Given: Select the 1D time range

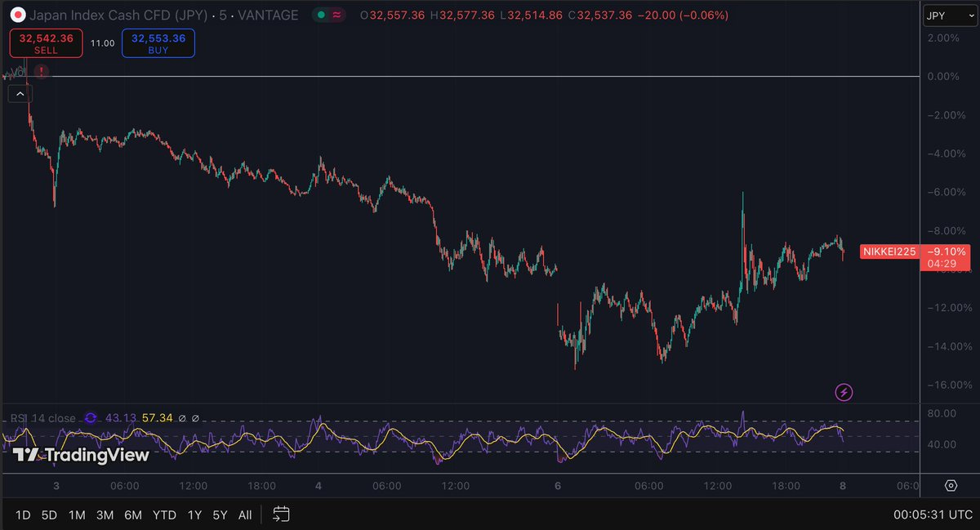Looking at the screenshot, I should (x=23, y=515).
